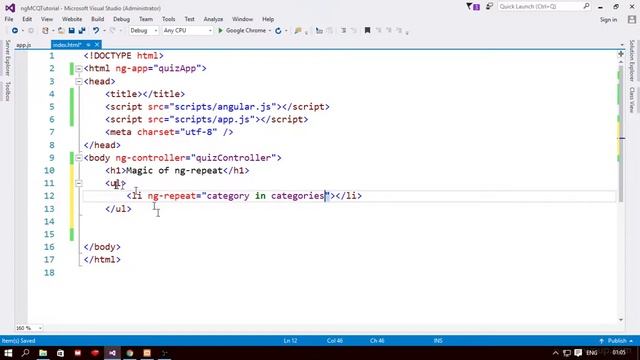Screen dimensions: 640x360
Task: Open the View menu
Action: pyautogui.click(x=47, y=19)
